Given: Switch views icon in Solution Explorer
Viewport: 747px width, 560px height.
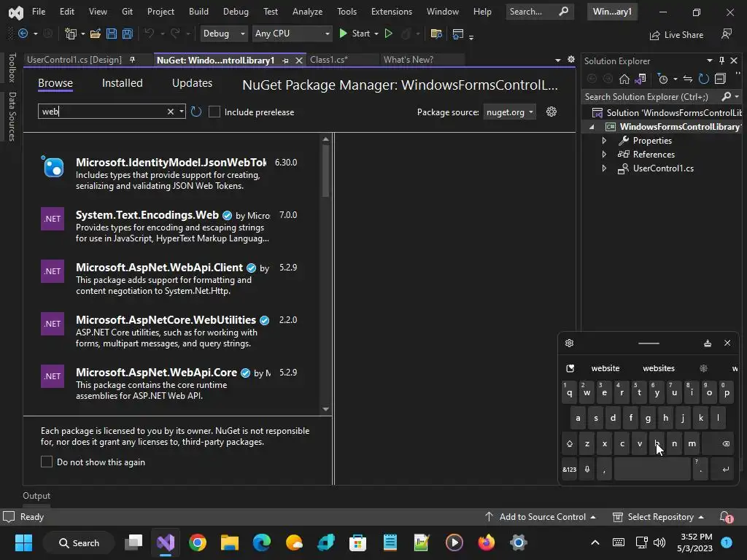Looking at the screenshot, I should pyautogui.click(x=640, y=79).
